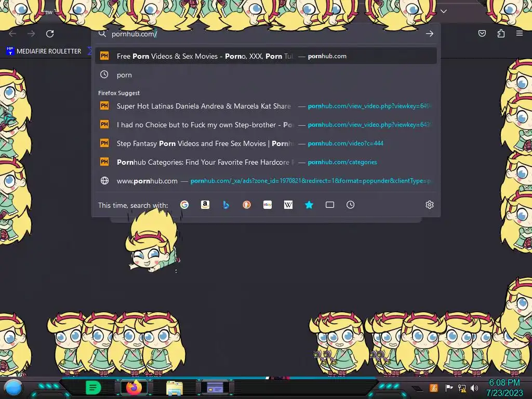
Task: Open the MEDIAFIRE ROULETTER bookmark
Action: click(44, 51)
